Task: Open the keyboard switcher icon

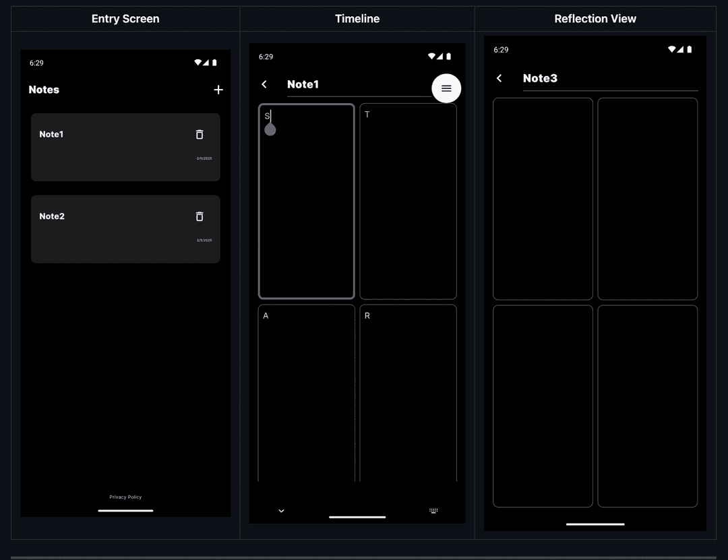Action: pyautogui.click(x=433, y=511)
